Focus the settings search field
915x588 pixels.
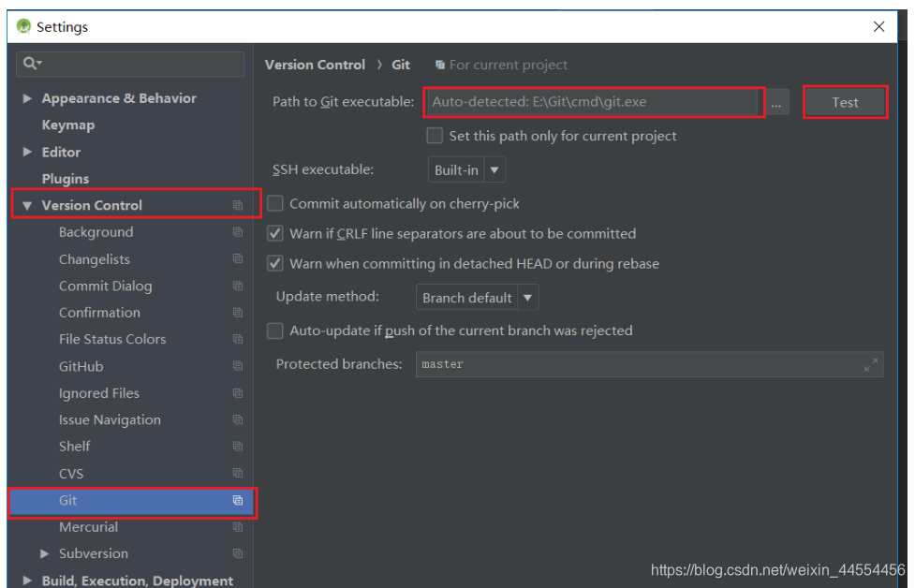[130, 64]
